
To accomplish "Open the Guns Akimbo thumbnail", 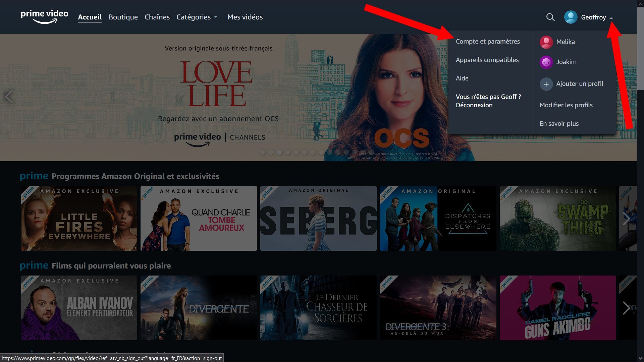I will (x=558, y=308).
